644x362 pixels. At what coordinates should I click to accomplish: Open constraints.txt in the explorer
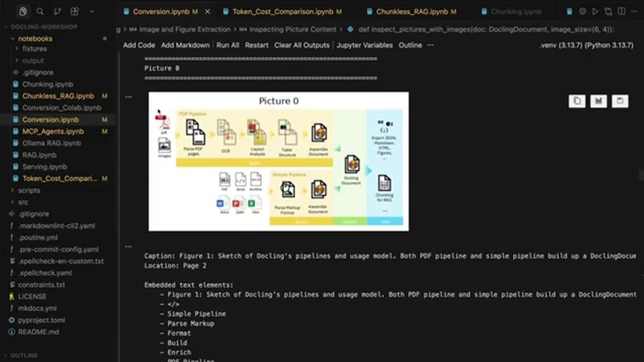point(41,285)
